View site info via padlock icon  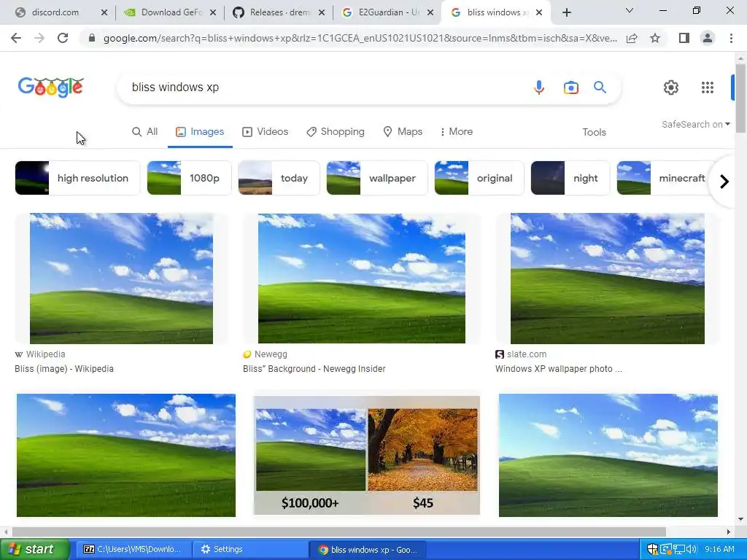pos(91,38)
